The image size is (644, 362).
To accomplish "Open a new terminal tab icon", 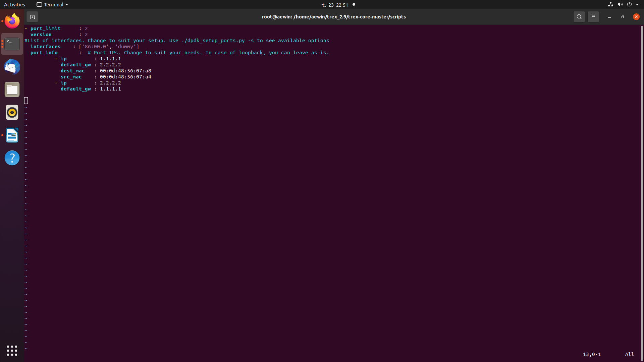I will point(32,16).
